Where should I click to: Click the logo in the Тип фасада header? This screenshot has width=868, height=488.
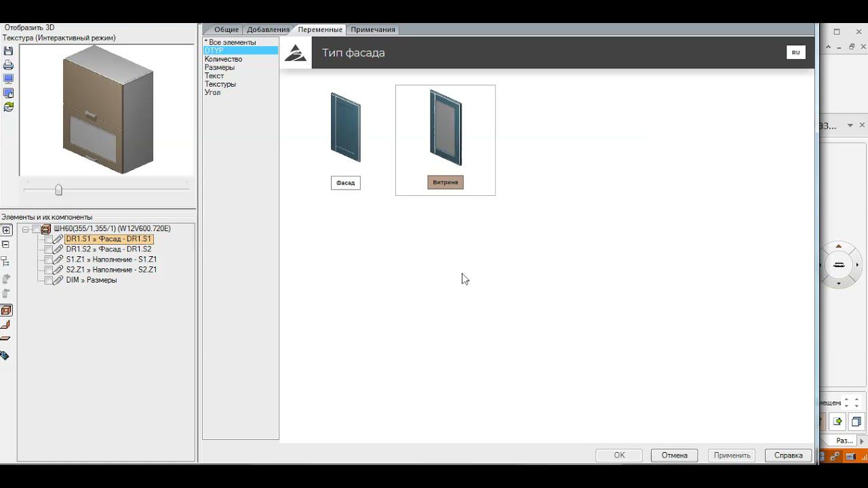point(296,53)
